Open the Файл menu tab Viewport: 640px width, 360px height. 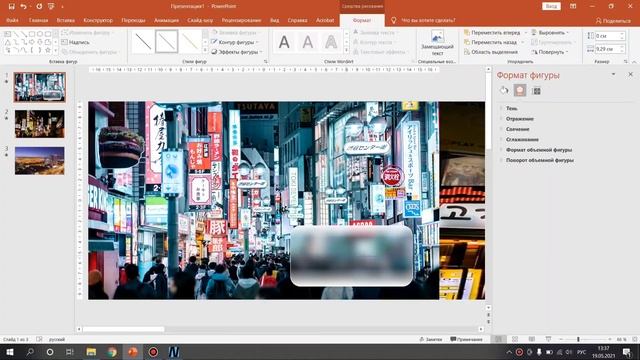12,20
